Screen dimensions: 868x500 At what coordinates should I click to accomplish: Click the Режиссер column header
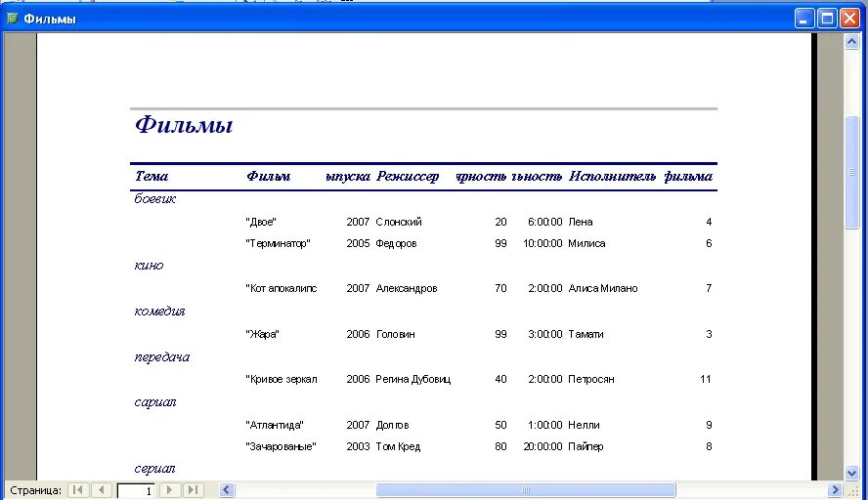click(x=408, y=177)
